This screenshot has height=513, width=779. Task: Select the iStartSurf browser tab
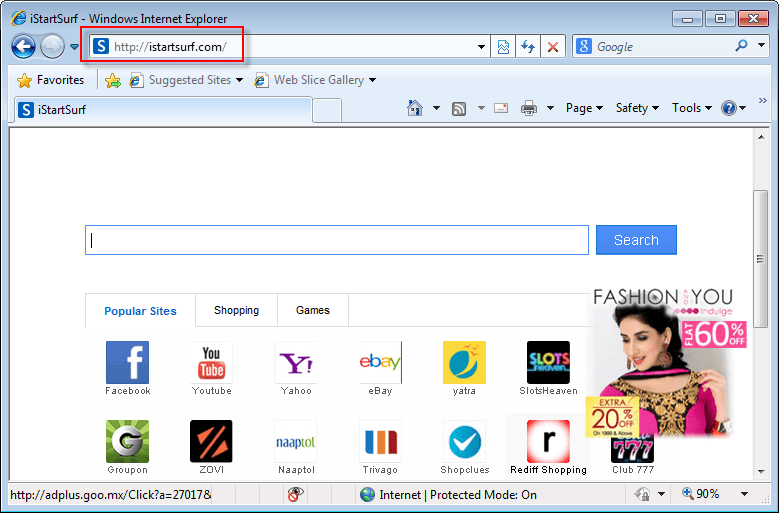pyautogui.click(x=163, y=109)
